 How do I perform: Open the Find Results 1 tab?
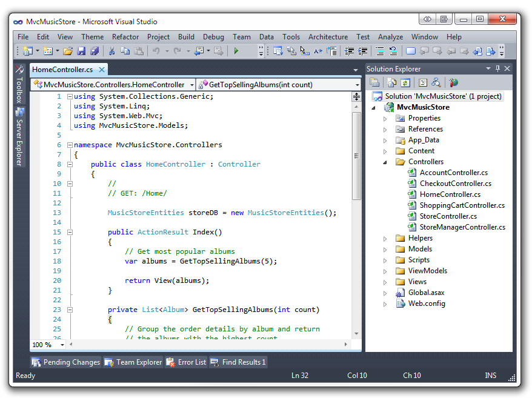pyautogui.click(x=238, y=362)
